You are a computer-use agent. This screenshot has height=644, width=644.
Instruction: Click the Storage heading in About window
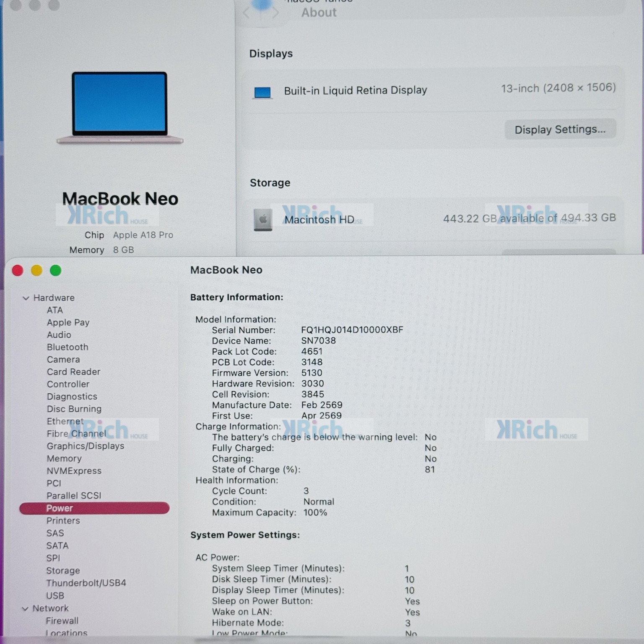click(270, 183)
